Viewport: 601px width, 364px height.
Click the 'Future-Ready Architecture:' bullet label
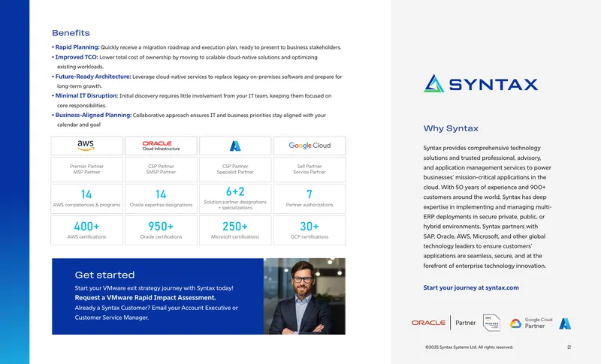93,77
